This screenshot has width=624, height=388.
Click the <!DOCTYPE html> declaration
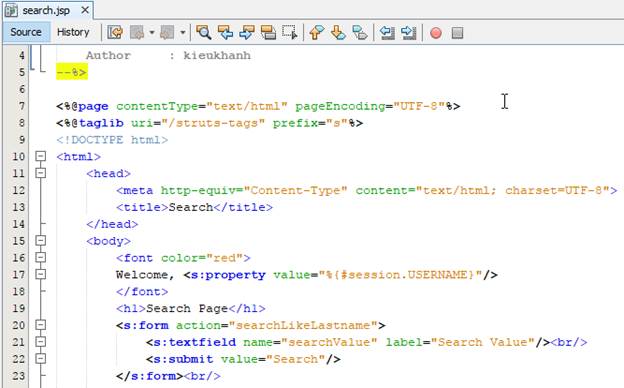(112, 140)
